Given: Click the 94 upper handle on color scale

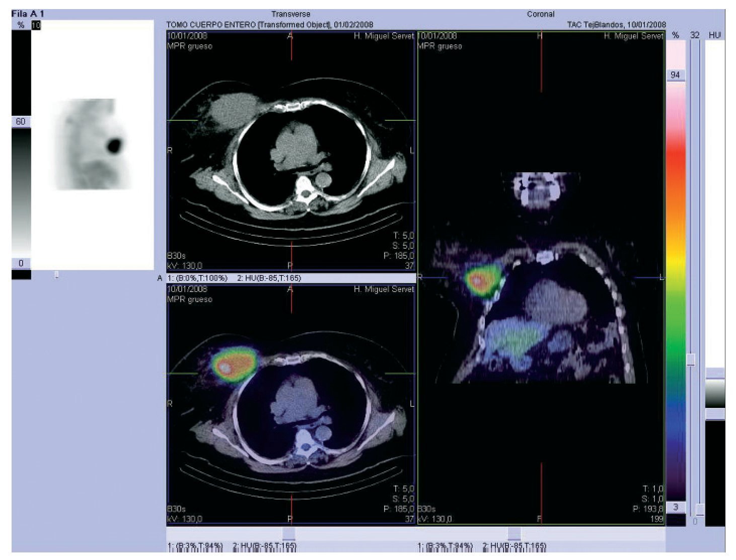Looking at the screenshot, I should [x=676, y=75].
